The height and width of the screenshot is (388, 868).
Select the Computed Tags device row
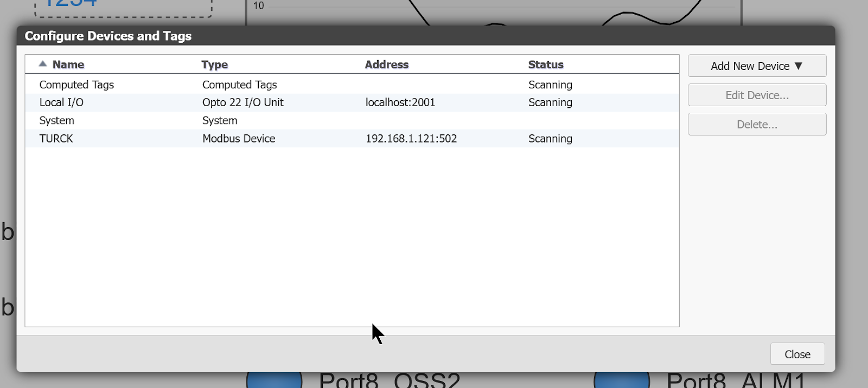click(352, 85)
